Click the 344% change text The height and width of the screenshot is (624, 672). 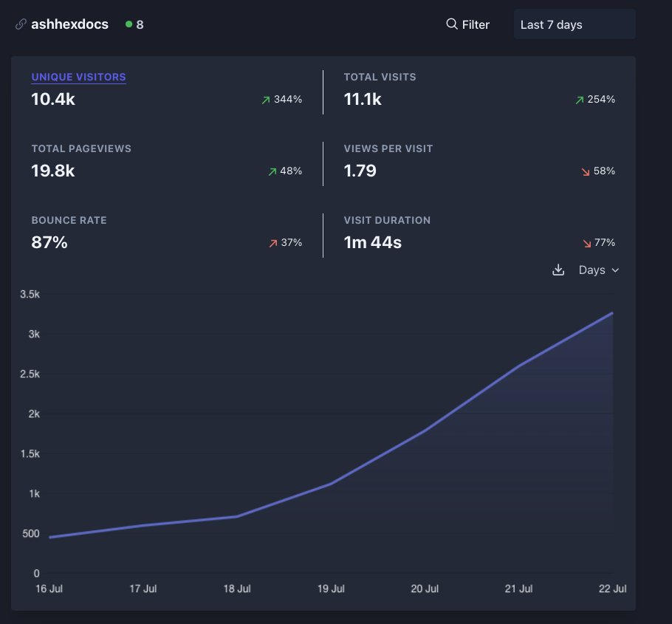[x=288, y=100]
